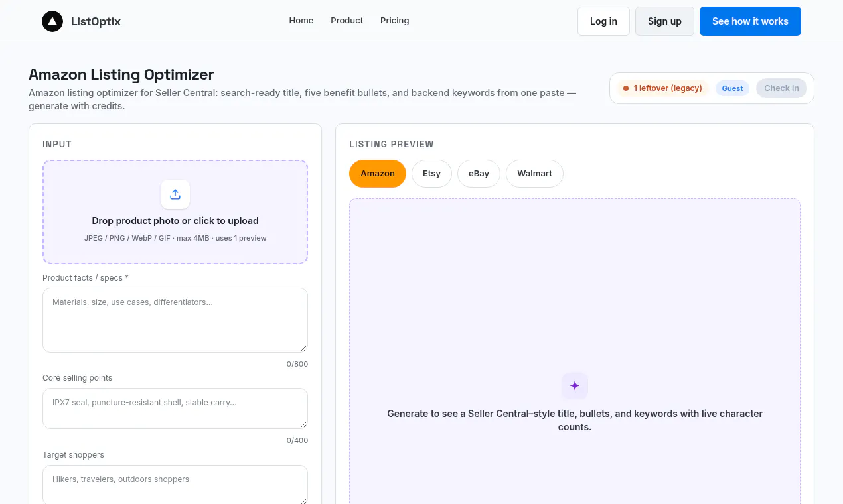
Task: Select the Amazon marketplace tab
Action: click(x=378, y=174)
